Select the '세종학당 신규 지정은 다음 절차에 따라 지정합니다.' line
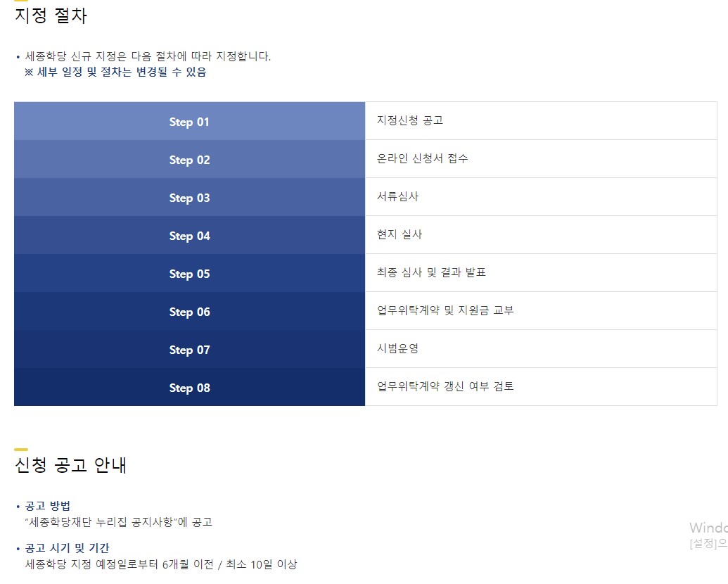The image size is (728, 584). [148, 56]
